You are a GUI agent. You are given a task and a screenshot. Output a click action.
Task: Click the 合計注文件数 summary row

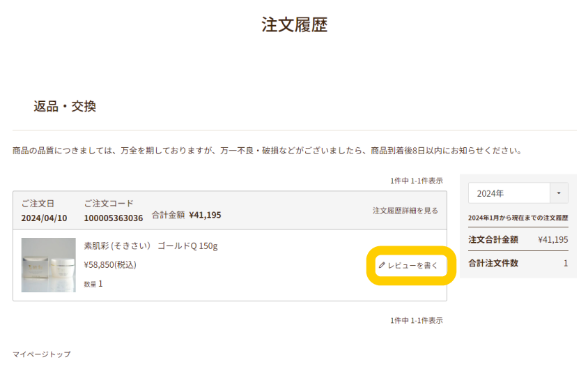click(x=518, y=263)
